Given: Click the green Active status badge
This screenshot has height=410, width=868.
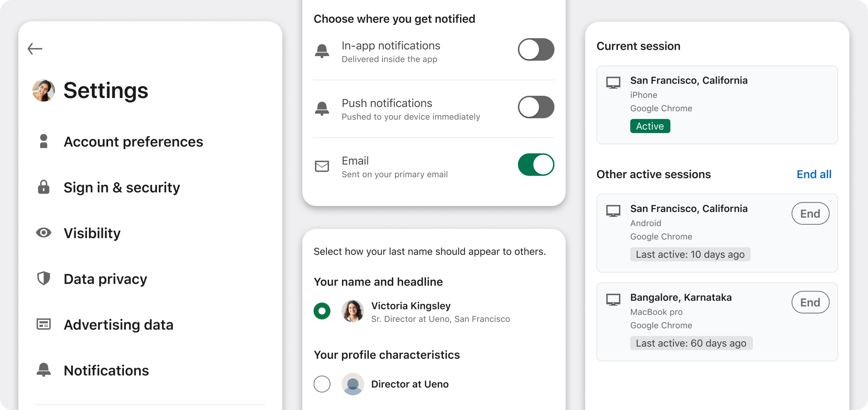Looking at the screenshot, I should click(x=650, y=126).
